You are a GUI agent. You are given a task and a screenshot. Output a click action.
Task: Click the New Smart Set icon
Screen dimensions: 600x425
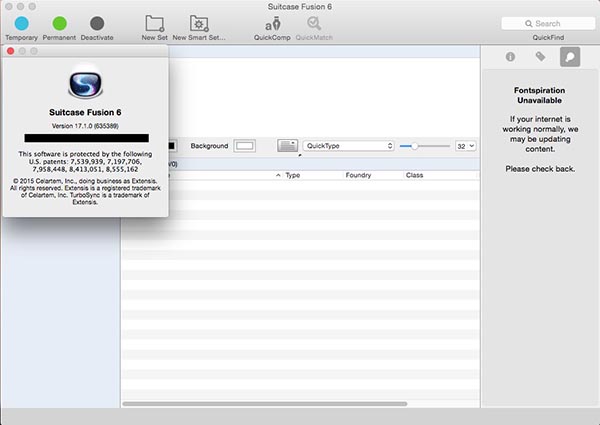coord(199,23)
